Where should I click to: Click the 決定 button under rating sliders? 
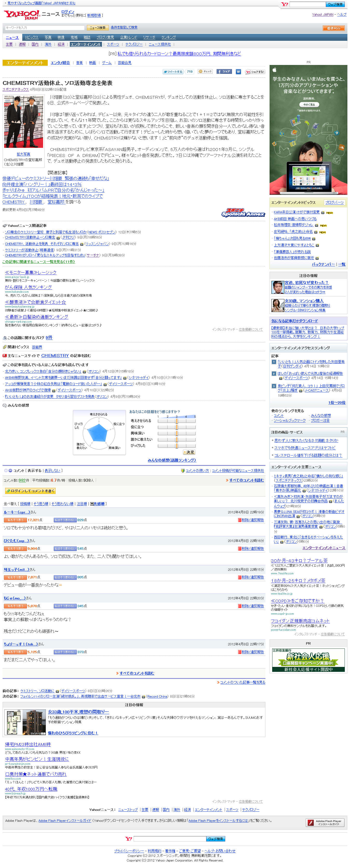pos(189,452)
